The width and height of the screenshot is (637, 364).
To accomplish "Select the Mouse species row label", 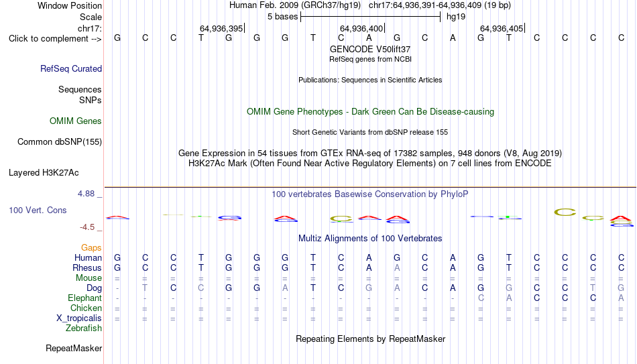I will click(89, 278).
